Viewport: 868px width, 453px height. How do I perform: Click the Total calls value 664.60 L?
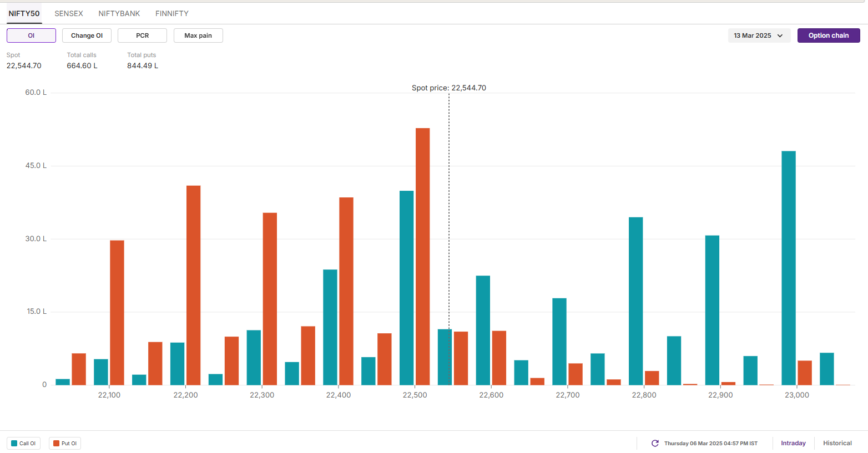(x=82, y=65)
